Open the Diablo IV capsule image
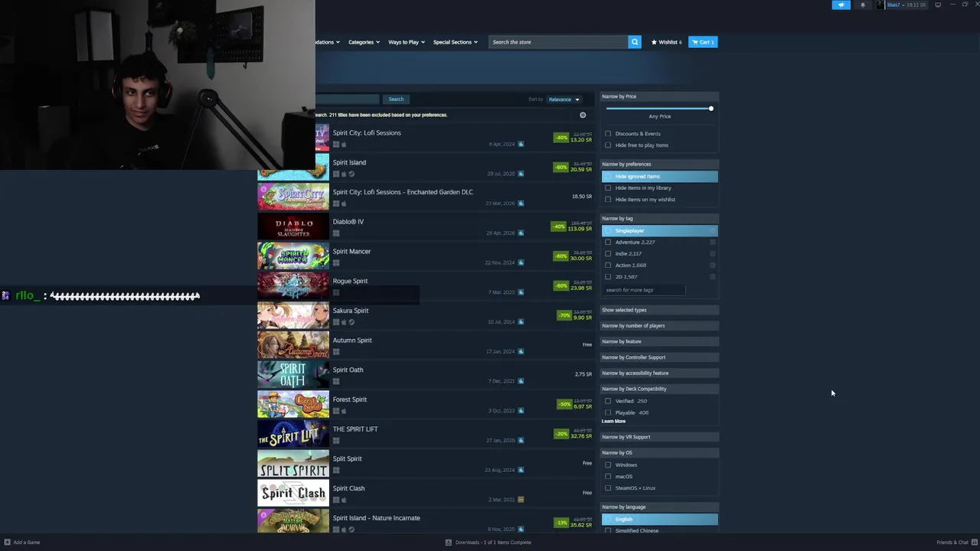 click(x=293, y=227)
